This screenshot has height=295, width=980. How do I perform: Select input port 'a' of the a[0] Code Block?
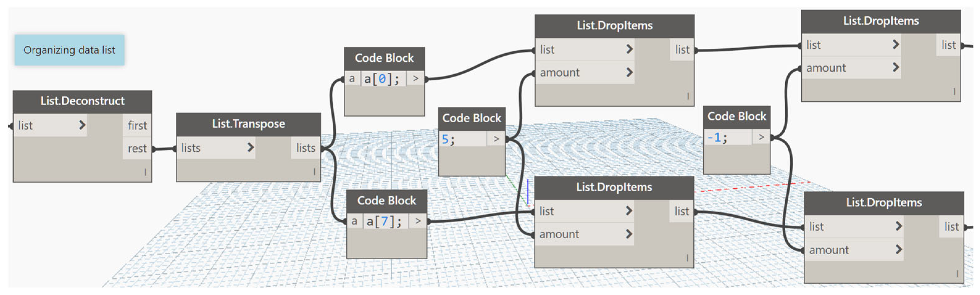352,79
